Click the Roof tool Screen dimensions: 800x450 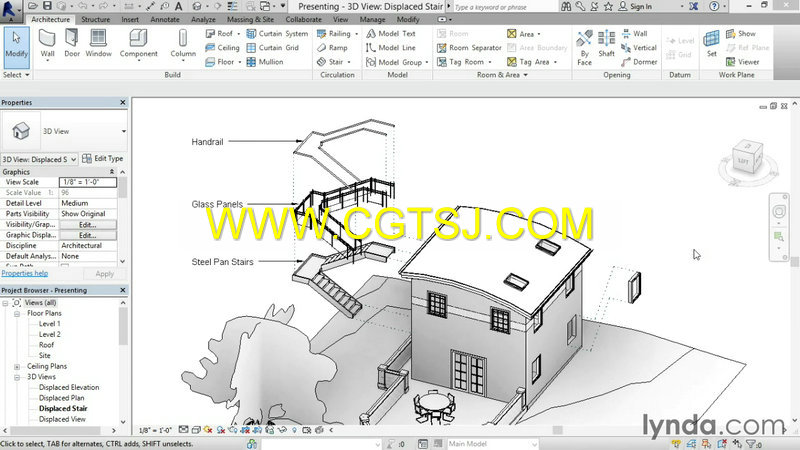pos(222,34)
